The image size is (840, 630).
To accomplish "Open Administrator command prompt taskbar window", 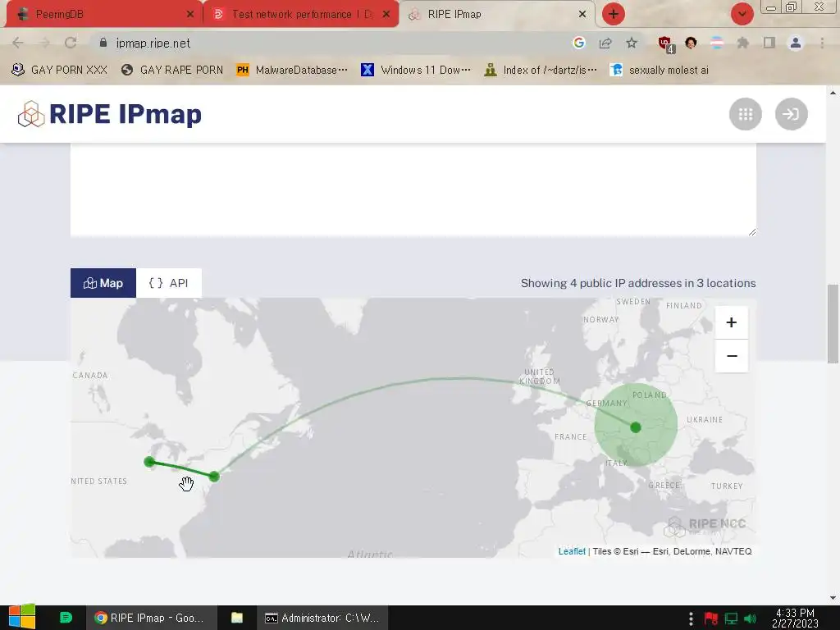I will pos(322,618).
